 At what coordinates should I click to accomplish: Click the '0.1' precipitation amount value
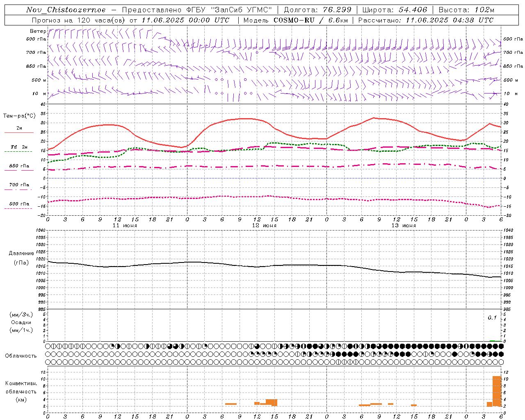coord(492,318)
